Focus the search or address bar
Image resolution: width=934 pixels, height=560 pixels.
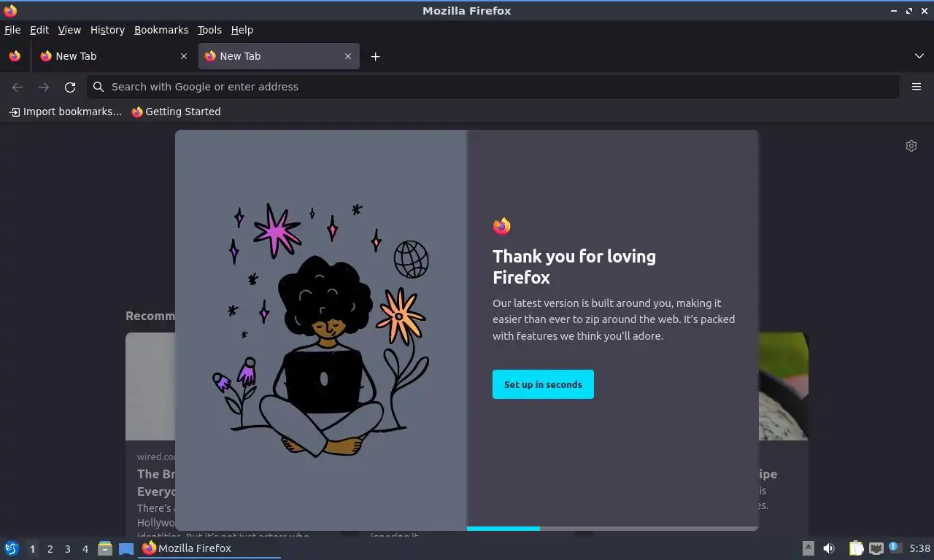[x=493, y=87]
